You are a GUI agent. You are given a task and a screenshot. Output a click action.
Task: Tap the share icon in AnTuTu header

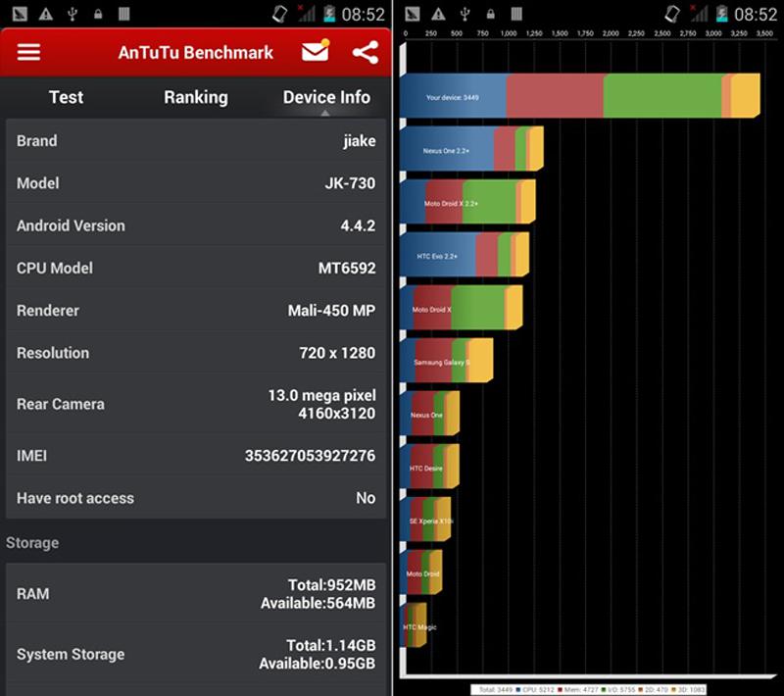click(366, 53)
